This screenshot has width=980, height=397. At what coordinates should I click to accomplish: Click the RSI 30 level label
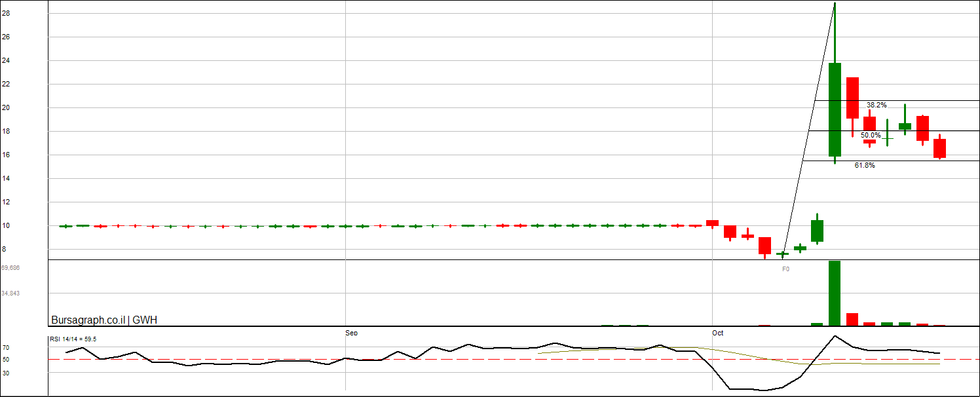click(5, 372)
